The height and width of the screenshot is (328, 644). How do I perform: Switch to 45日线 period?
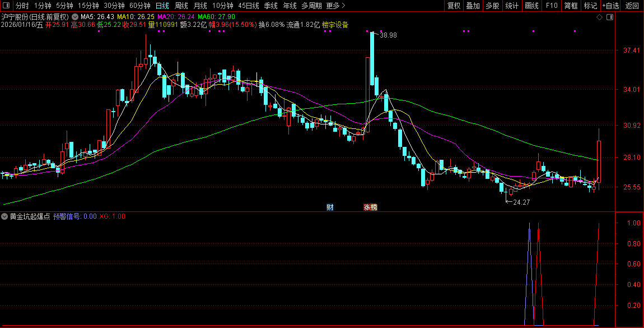tap(249, 6)
